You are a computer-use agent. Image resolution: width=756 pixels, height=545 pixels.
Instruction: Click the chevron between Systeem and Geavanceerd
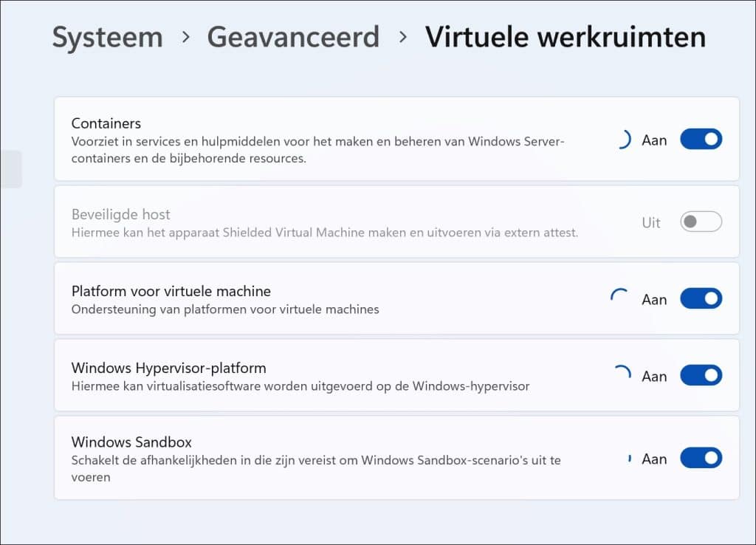(185, 37)
